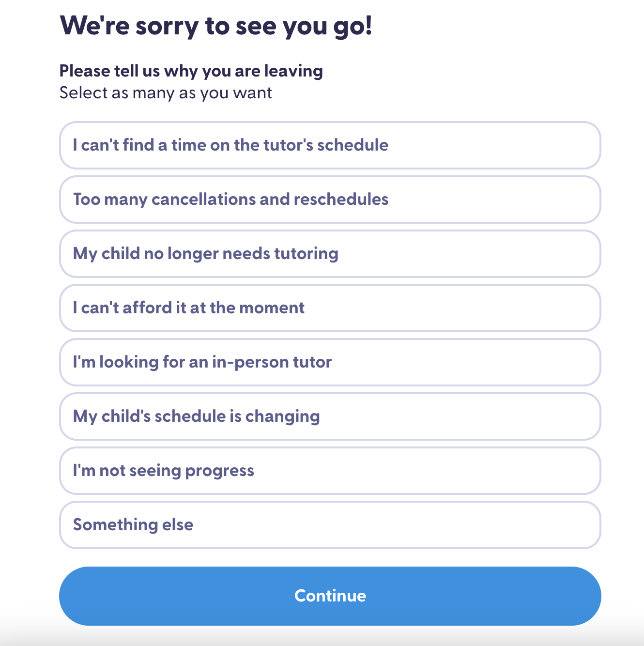Click "Please tell us why you are leaving" text
The height and width of the screenshot is (646, 644).
(x=191, y=71)
